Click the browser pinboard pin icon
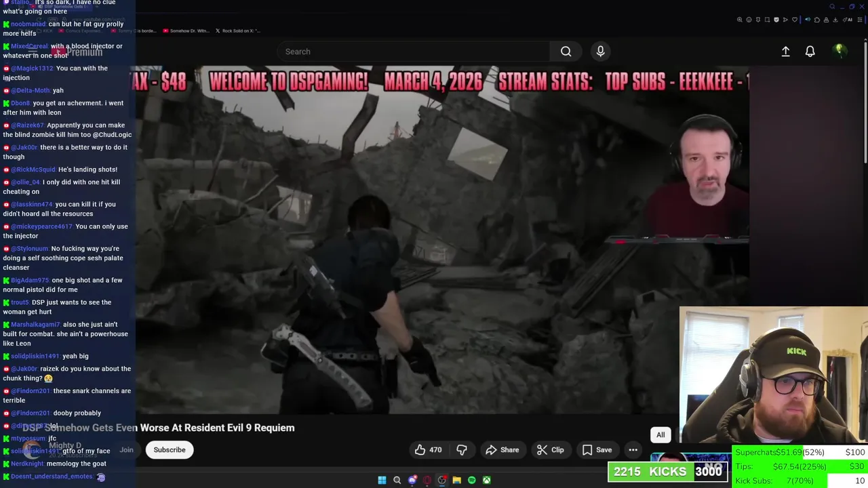 tap(758, 20)
